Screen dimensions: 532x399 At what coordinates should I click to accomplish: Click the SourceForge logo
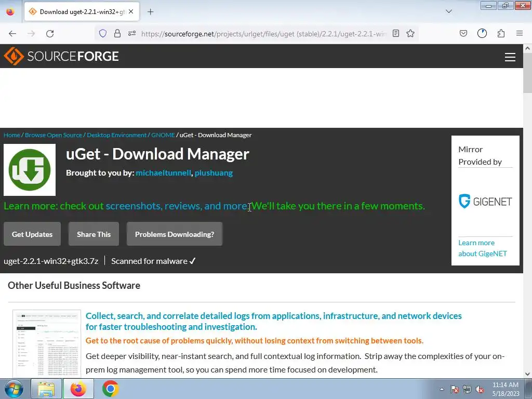pyautogui.click(x=61, y=56)
